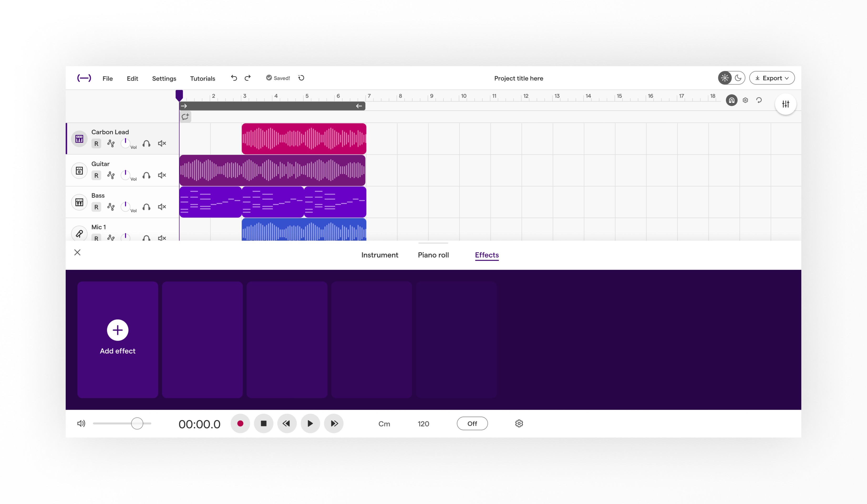Select Carbon Lead instrument icon
Viewport: 867px width, 504px height.
[x=79, y=139]
